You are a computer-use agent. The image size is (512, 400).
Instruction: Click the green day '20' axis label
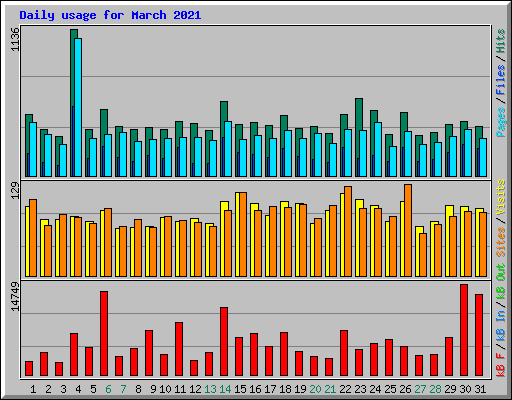[315, 389]
